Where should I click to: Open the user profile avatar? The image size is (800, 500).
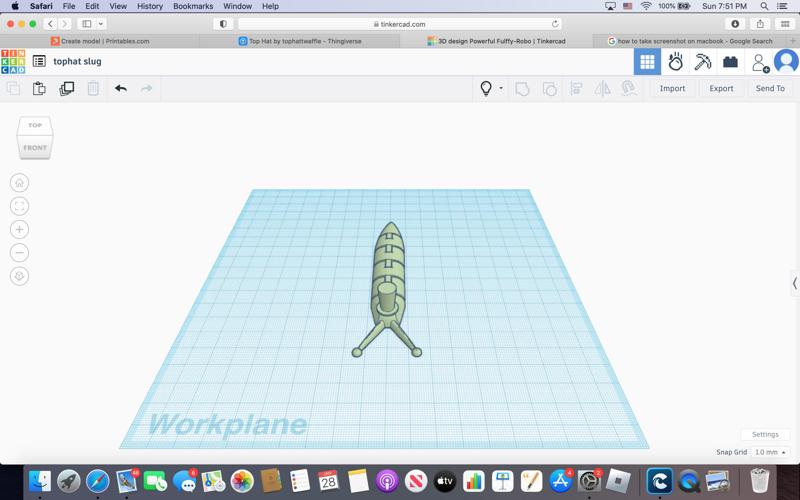coord(786,61)
